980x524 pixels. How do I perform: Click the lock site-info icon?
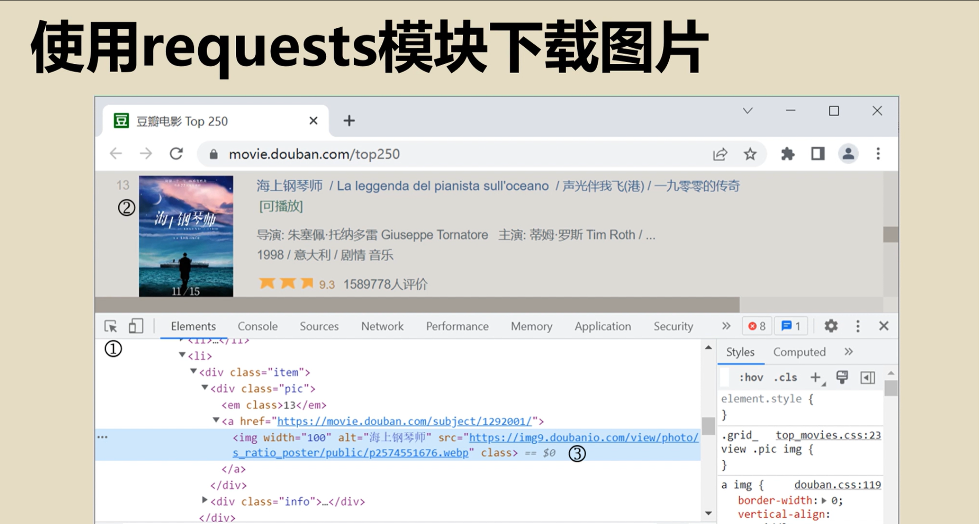pyautogui.click(x=213, y=154)
